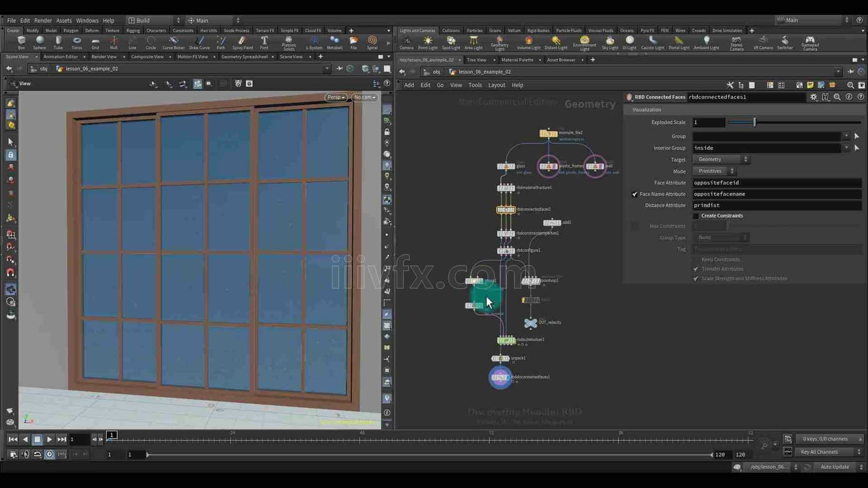868x488 pixels.
Task: Click the obj path button in viewport
Action: [x=39, y=69]
